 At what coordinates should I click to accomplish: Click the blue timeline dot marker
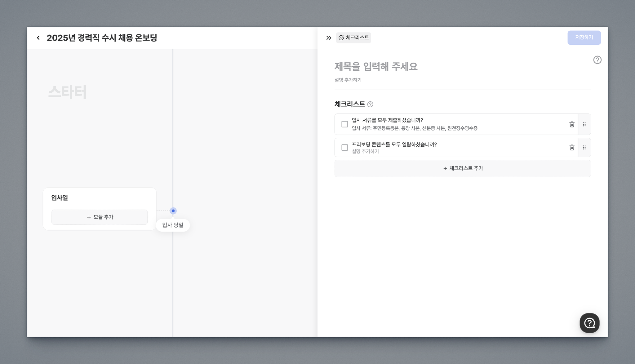coord(173,211)
